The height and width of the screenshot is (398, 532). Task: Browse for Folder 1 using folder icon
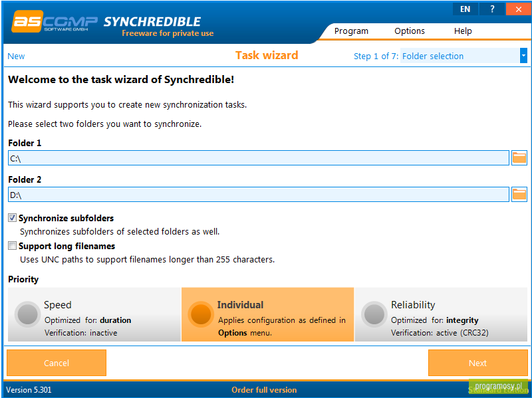(x=519, y=157)
